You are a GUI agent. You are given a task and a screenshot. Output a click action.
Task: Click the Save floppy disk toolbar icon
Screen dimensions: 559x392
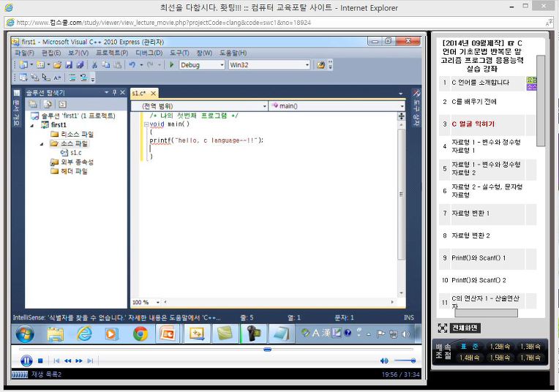coord(69,65)
